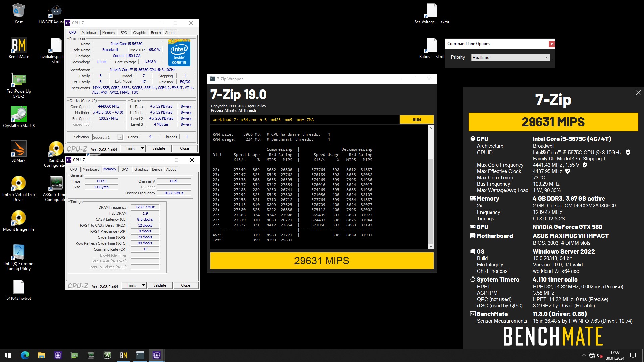Open Microsoft Edge from taskbar
The height and width of the screenshot is (362, 644).
(x=25, y=355)
